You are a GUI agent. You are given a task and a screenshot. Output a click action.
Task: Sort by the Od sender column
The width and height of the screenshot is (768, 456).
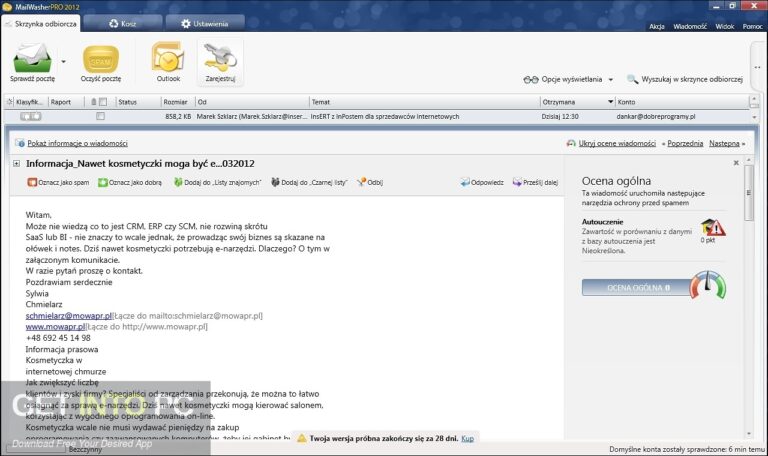[x=202, y=102]
